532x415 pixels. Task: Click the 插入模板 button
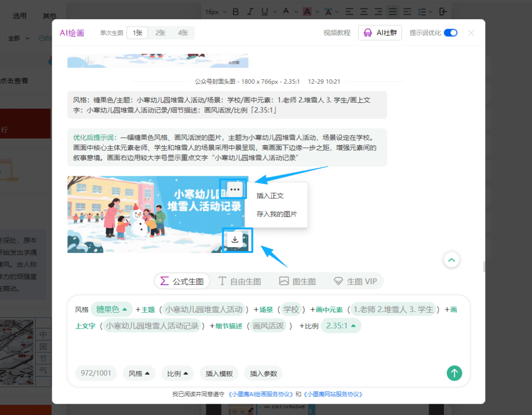point(219,373)
